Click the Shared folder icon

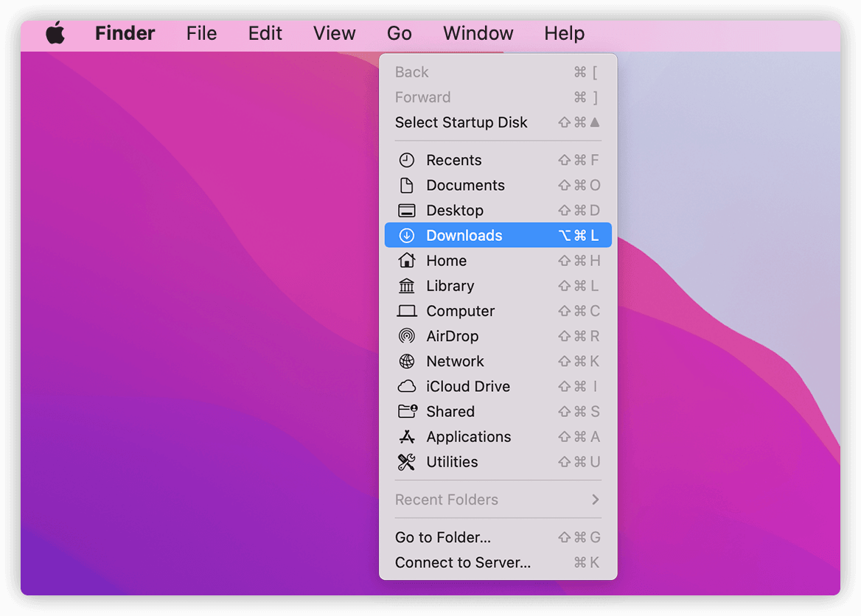[407, 411]
